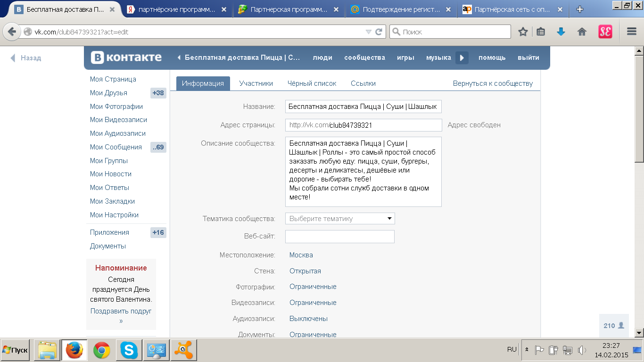Open Firefox downloads arrow icon
This screenshot has width=644, height=362.
point(561,32)
